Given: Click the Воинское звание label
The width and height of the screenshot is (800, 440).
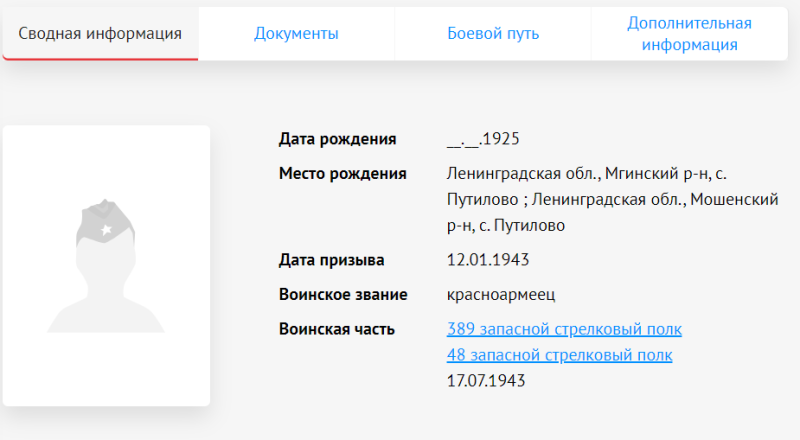Looking at the screenshot, I should (x=343, y=294).
